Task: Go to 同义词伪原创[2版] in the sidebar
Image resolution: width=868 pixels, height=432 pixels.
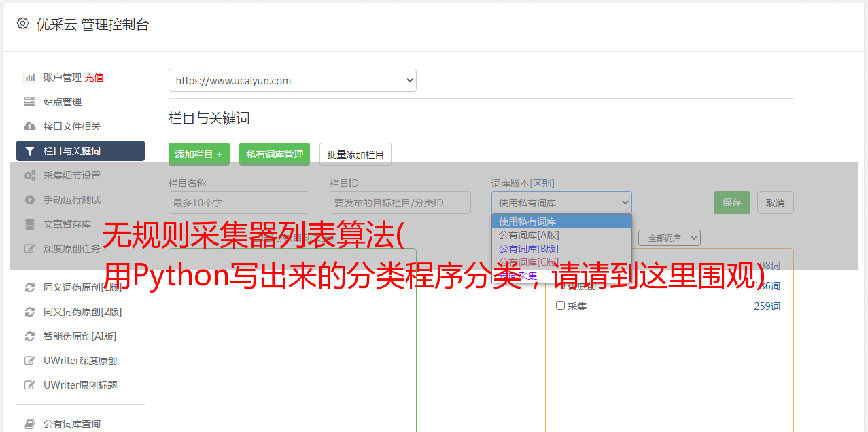Action: pos(82,312)
